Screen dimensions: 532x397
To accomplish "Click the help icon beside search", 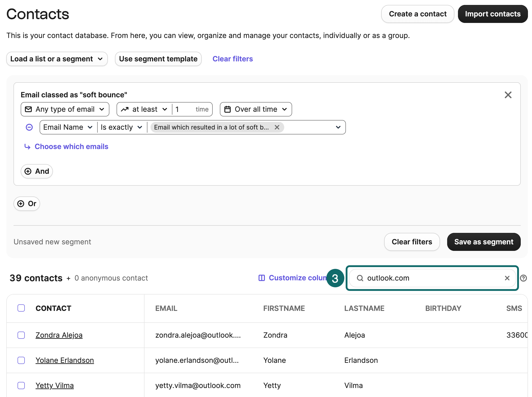I will coord(523,278).
